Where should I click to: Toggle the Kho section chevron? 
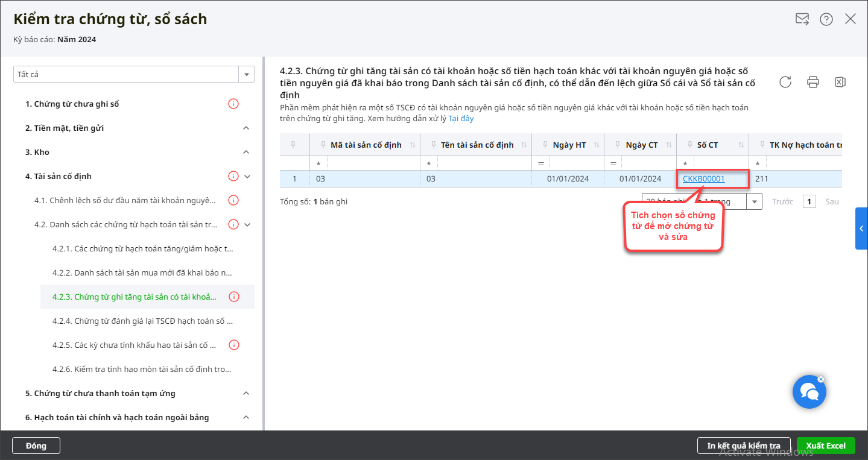coord(246,152)
